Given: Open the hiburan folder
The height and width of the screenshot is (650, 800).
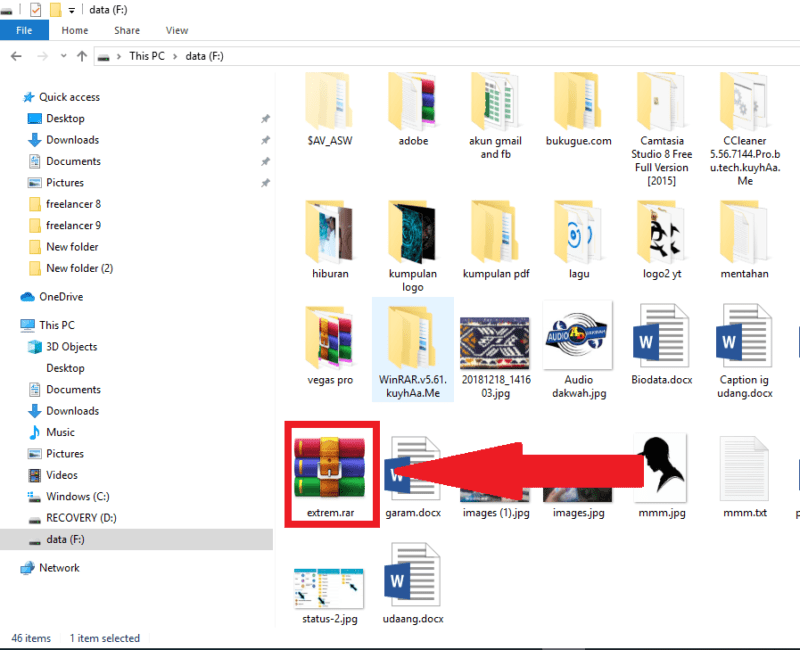Looking at the screenshot, I should coord(330,240).
